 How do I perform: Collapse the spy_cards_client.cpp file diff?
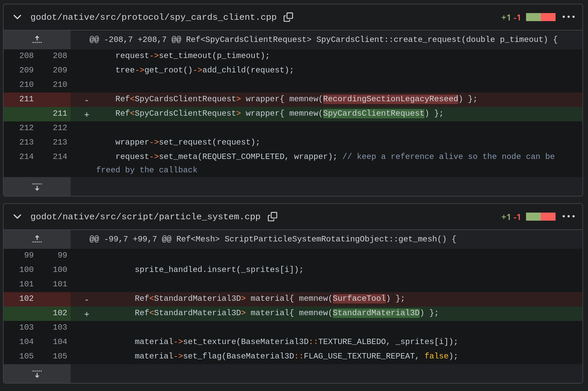tap(17, 17)
